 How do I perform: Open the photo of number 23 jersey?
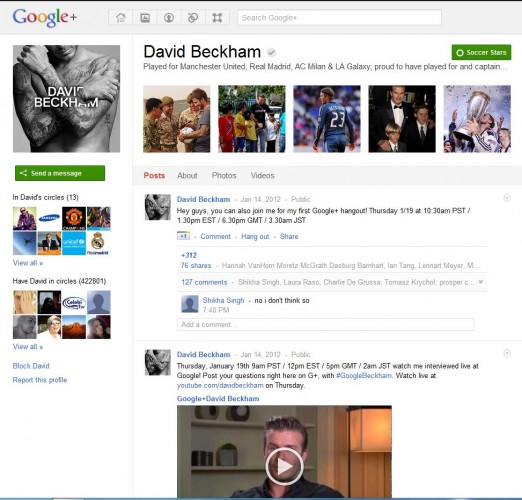point(327,119)
